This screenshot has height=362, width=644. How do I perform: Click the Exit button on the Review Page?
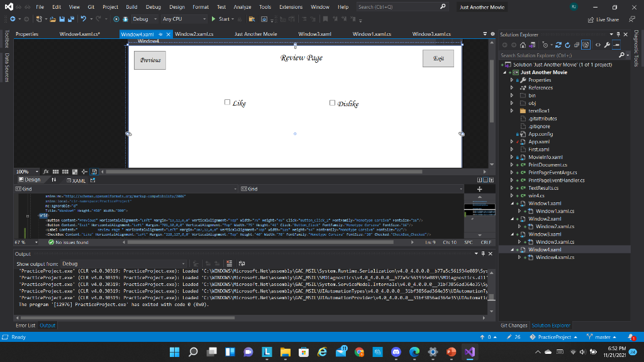click(438, 58)
